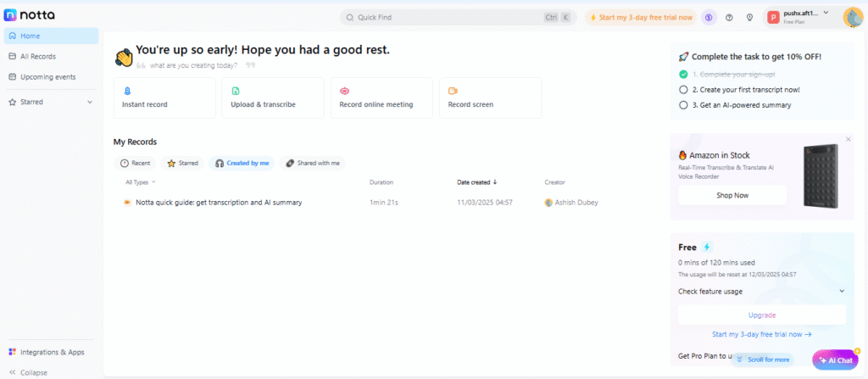The width and height of the screenshot is (868, 379).
Task: Expand Check feature usage section
Action: tap(842, 292)
